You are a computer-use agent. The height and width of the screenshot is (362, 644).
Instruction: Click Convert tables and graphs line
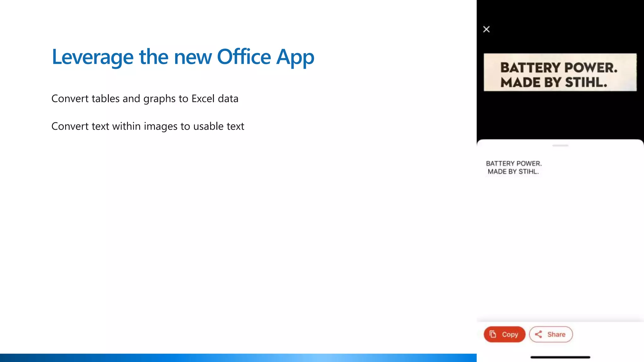145,99
